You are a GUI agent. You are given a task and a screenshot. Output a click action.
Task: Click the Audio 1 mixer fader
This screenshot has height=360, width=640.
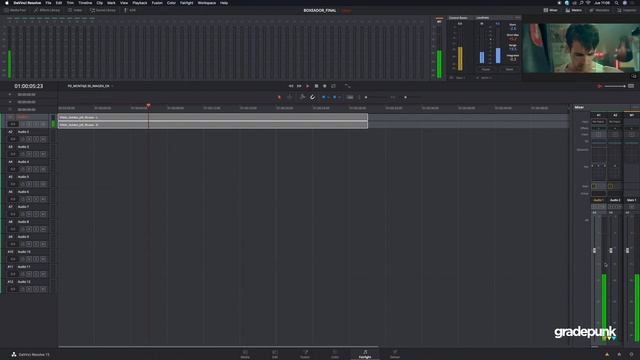[x=594, y=250]
